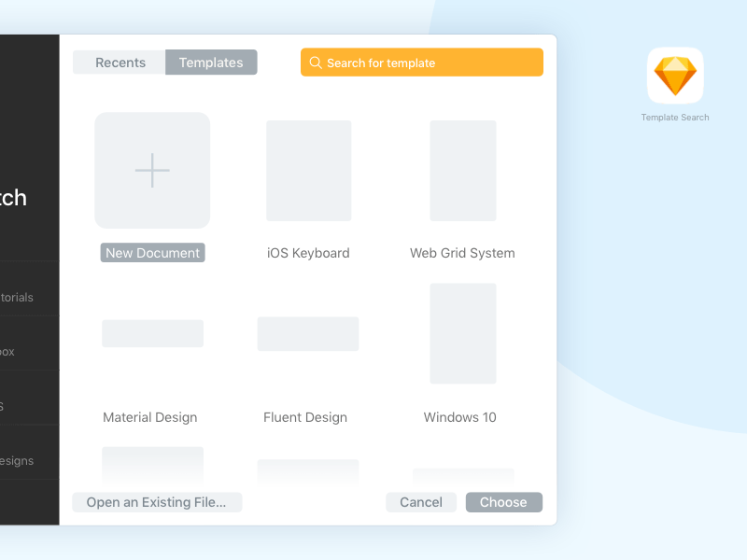
Task: Click the highlighted New Document label
Action: (152, 252)
